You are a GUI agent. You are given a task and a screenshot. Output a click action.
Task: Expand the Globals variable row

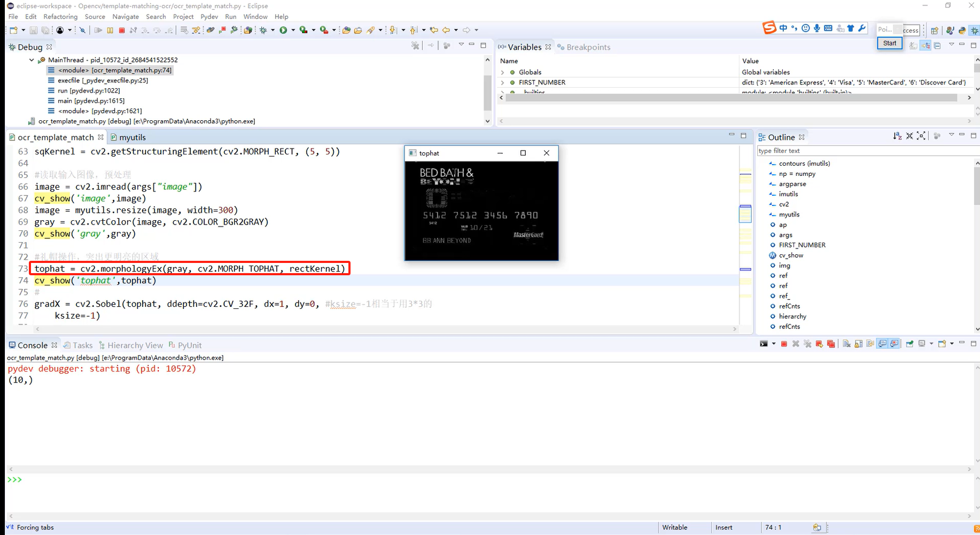click(x=502, y=72)
